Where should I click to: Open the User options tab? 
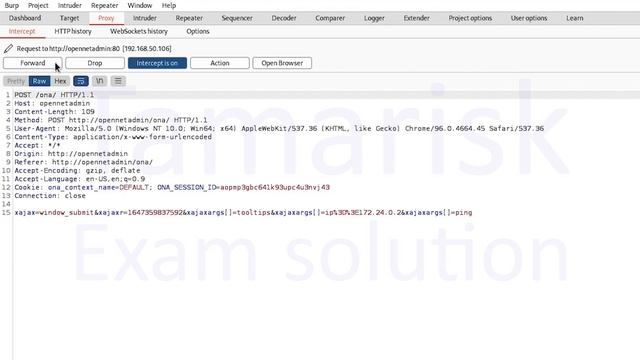click(529, 18)
